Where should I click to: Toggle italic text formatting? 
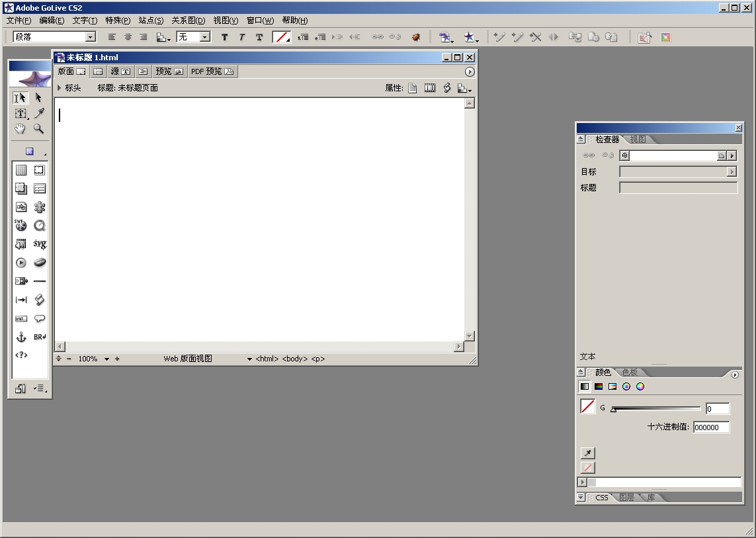pos(242,38)
